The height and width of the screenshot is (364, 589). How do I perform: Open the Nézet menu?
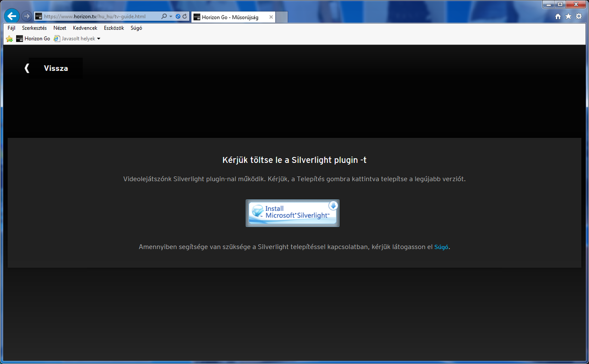60,28
